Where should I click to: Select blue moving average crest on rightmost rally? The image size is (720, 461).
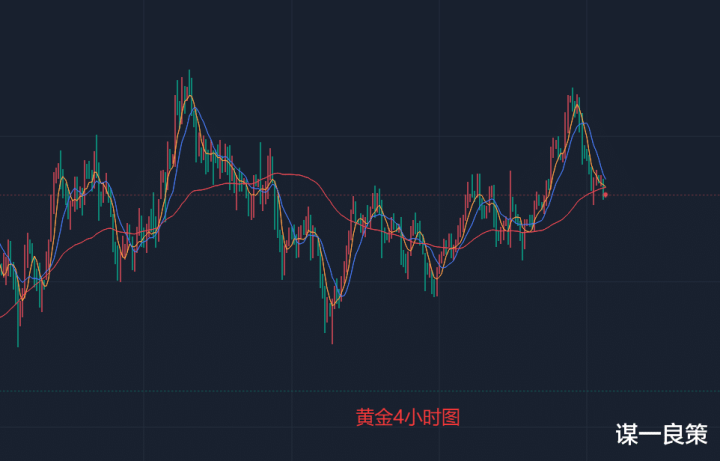tap(586, 124)
